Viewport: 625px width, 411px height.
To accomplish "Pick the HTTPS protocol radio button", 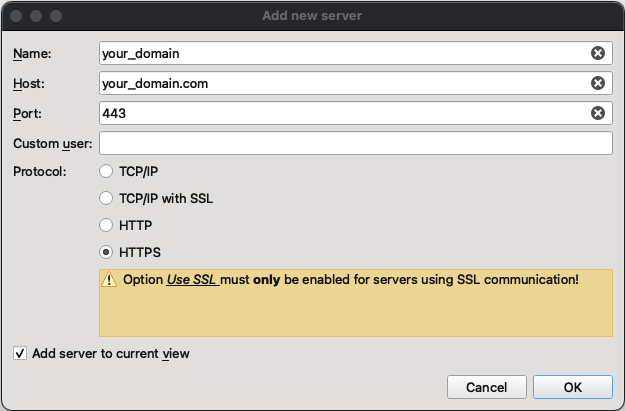I will [x=107, y=253].
